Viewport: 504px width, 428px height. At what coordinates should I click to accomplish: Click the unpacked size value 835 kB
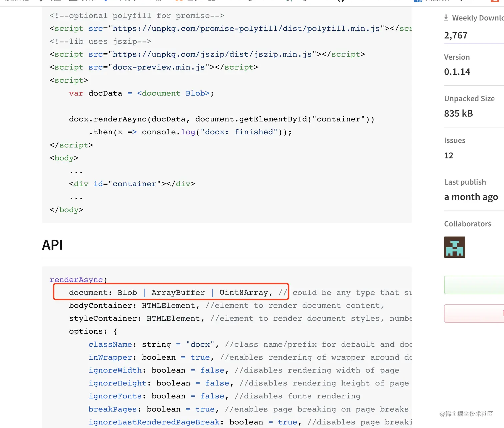(458, 113)
